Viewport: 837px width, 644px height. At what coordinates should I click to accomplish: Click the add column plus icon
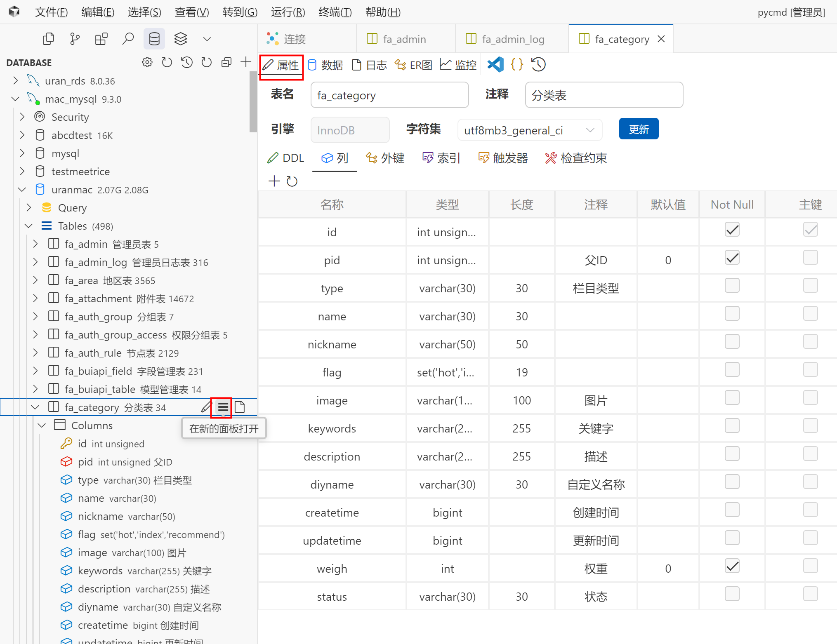[274, 181]
